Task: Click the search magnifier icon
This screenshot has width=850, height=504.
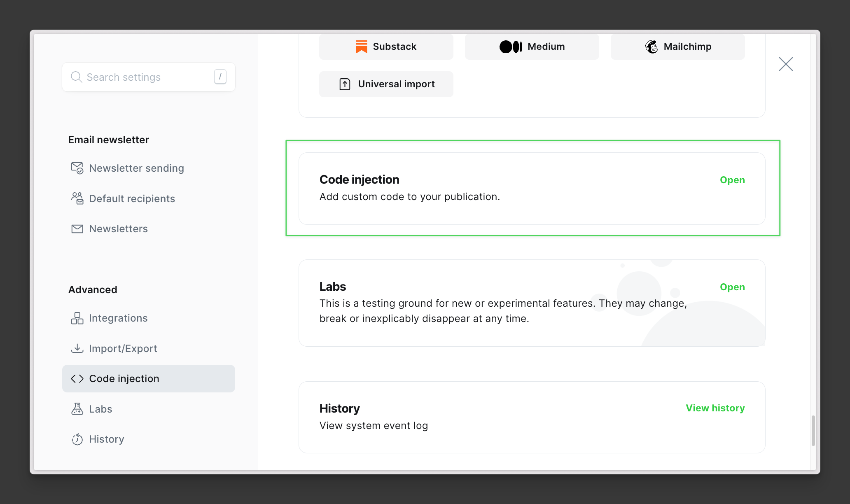Action: click(x=77, y=77)
